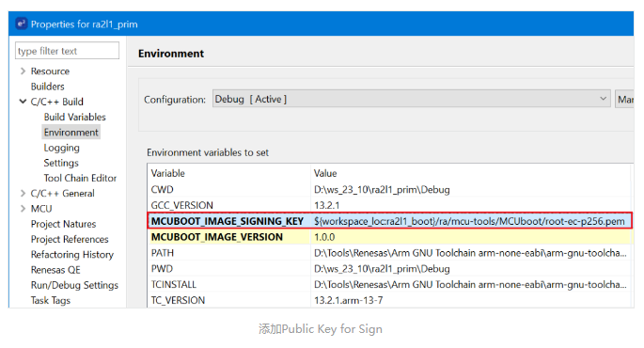The image size is (644, 348).
Task: Open Project References page
Action: [70, 239]
